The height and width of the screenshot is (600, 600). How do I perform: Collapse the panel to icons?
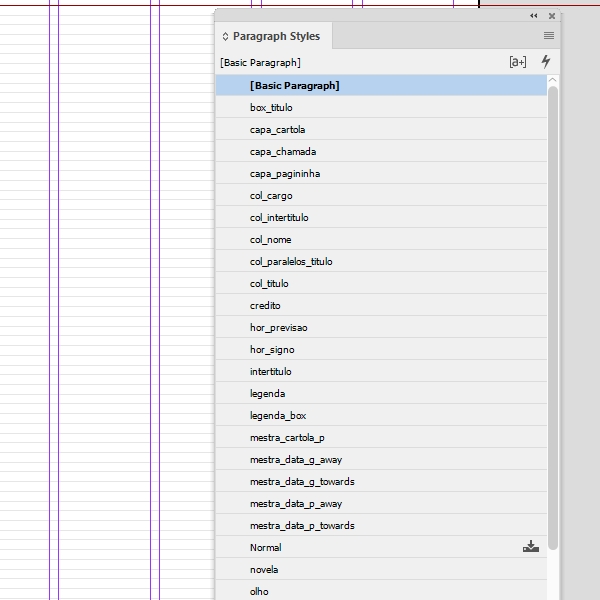click(x=533, y=16)
